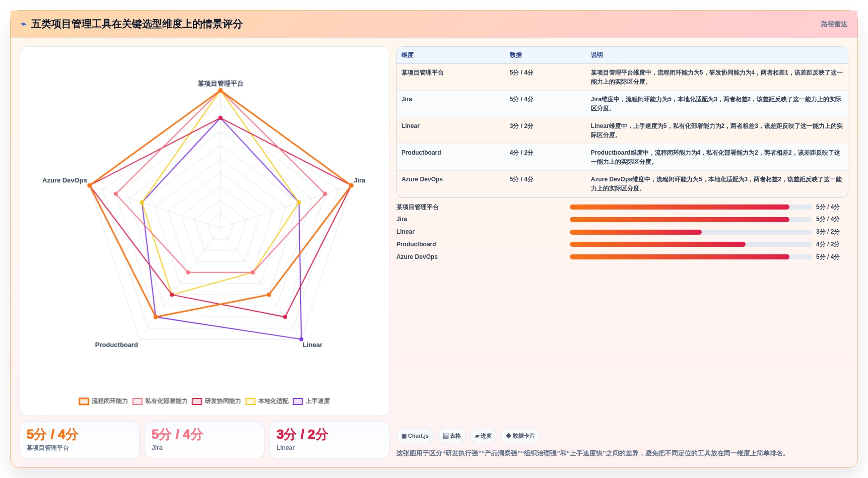The image size is (868, 478).
Task: Click the Productboard progress bar
Action: [x=691, y=244]
